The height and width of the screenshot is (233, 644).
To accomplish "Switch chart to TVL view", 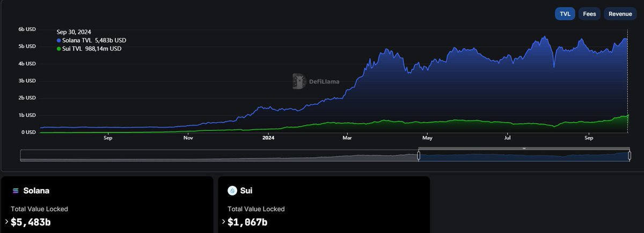I will (565, 14).
